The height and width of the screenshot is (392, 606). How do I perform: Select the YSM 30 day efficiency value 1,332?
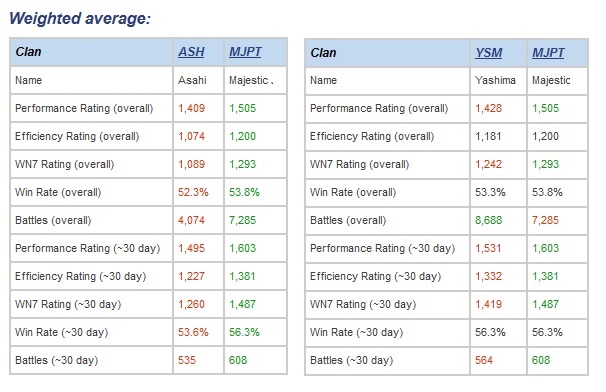point(488,276)
